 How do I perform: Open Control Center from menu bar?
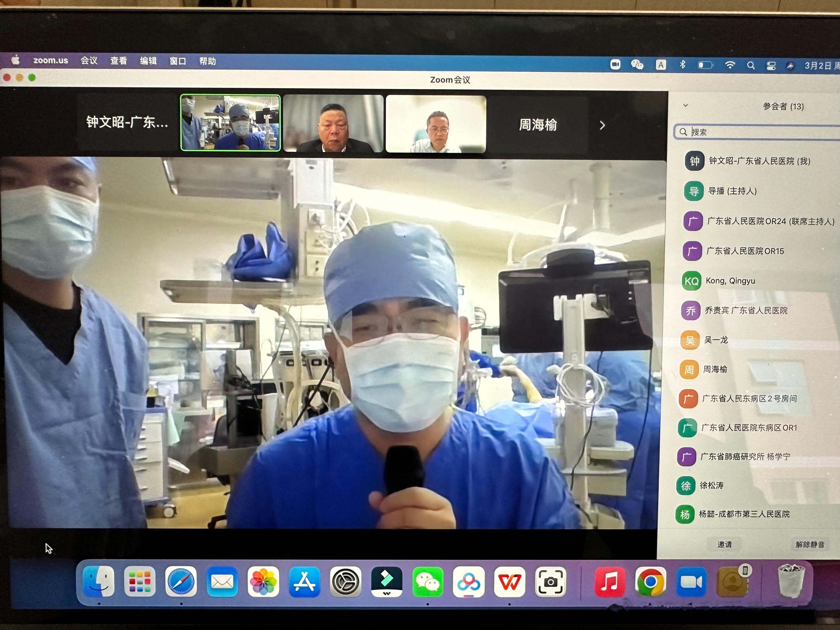[771, 66]
